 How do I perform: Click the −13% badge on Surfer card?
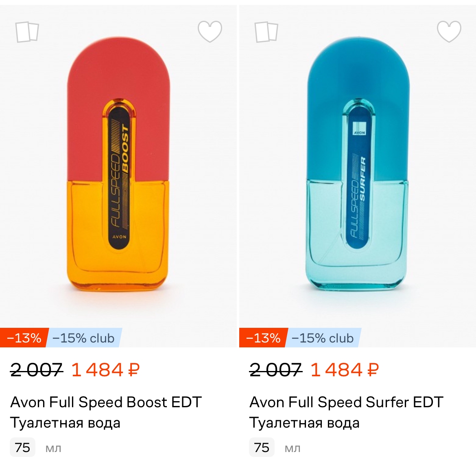pyautogui.click(x=263, y=338)
